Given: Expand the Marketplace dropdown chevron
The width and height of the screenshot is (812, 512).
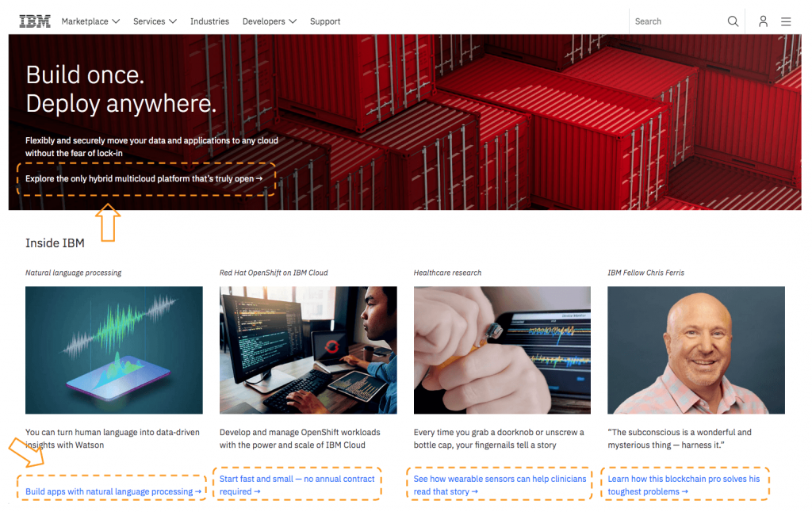Looking at the screenshot, I should click(116, 21).
